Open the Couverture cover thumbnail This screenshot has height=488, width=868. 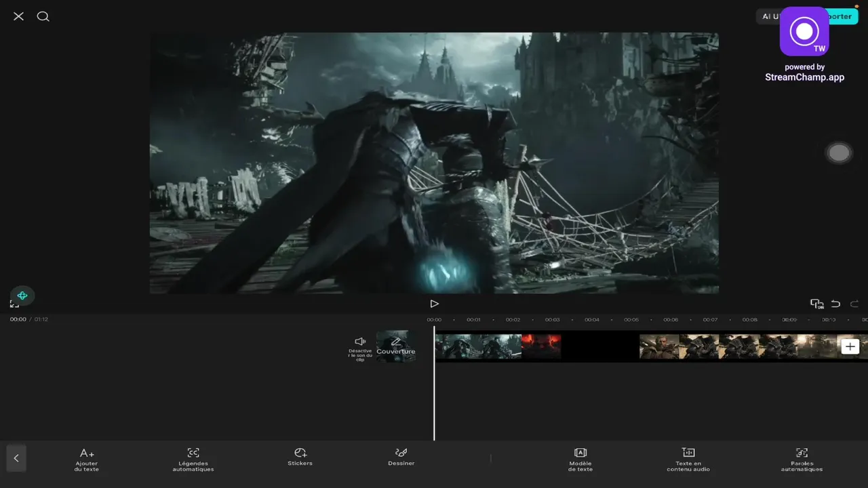pos(395,346)
